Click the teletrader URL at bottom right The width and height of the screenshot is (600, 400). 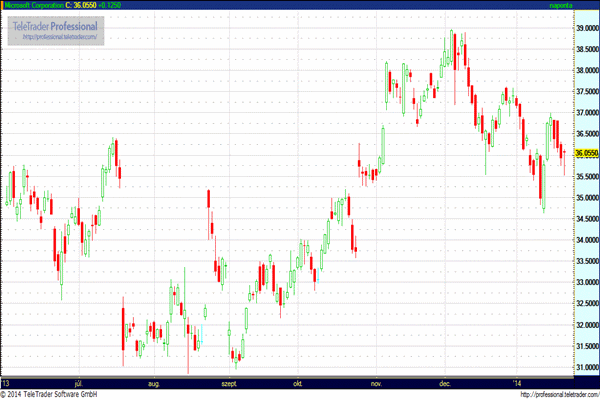coord(560,394)
